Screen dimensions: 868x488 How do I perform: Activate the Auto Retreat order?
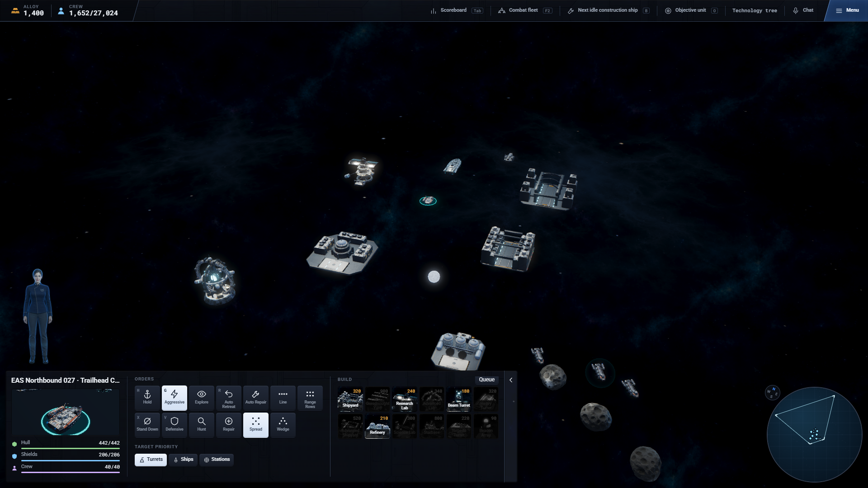pos(229,398)
